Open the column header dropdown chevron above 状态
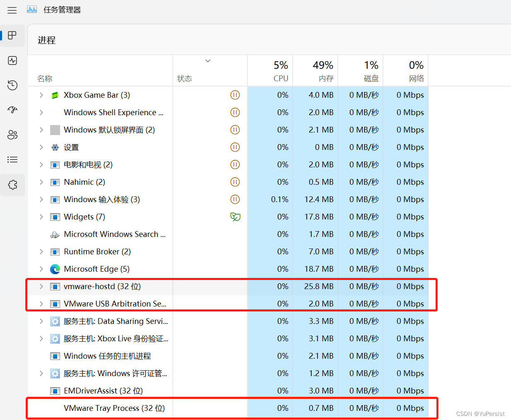Screen dimensions: 511x420 (208, 61)
